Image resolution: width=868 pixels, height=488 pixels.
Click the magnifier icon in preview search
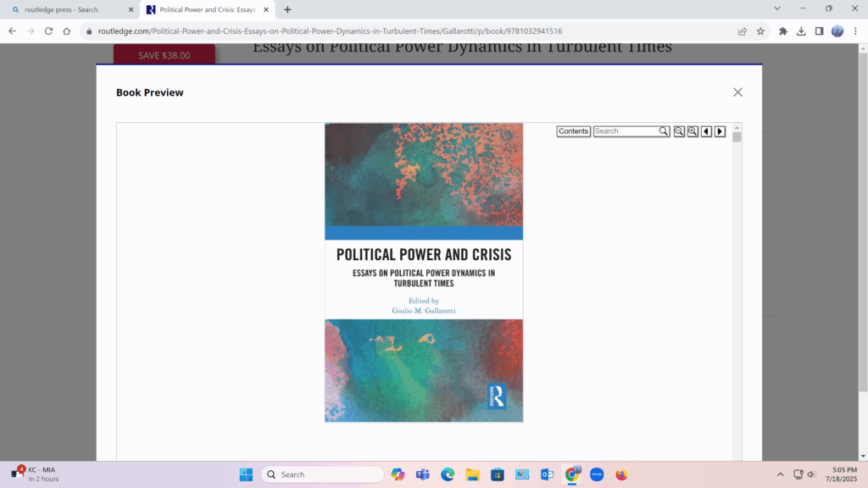coord(665,131)
